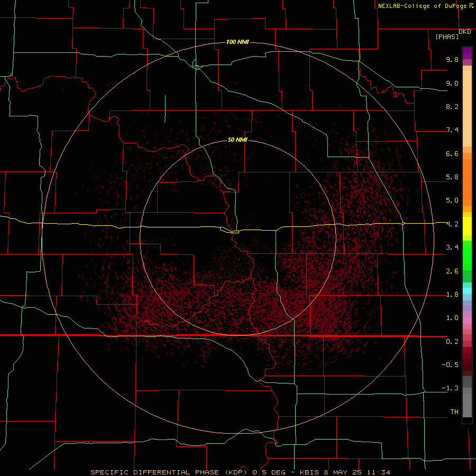Click the 3.4 scale value label
The height and width of the screenshot is (476, 476).
(x=452, y=248)
